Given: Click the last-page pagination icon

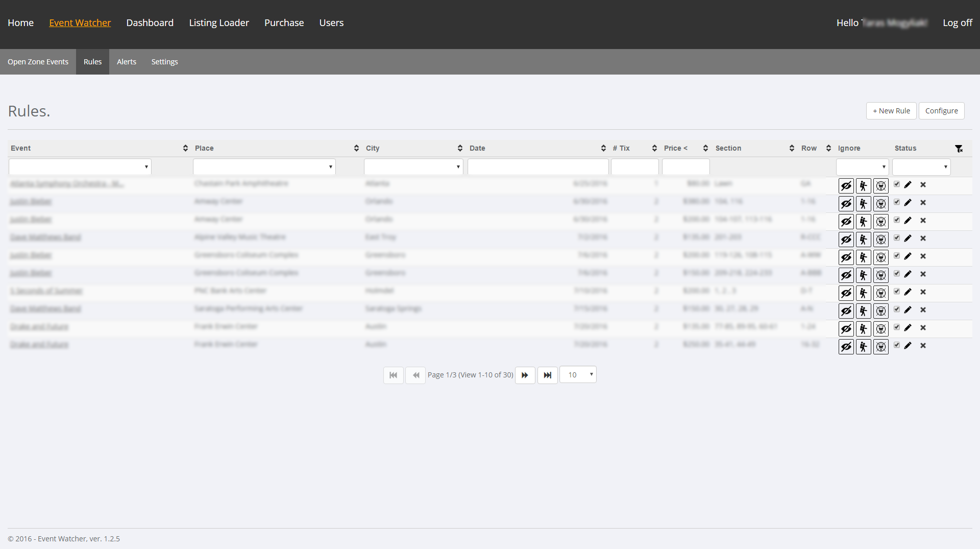Looking at the screenshot, I should tap(548, 375).
